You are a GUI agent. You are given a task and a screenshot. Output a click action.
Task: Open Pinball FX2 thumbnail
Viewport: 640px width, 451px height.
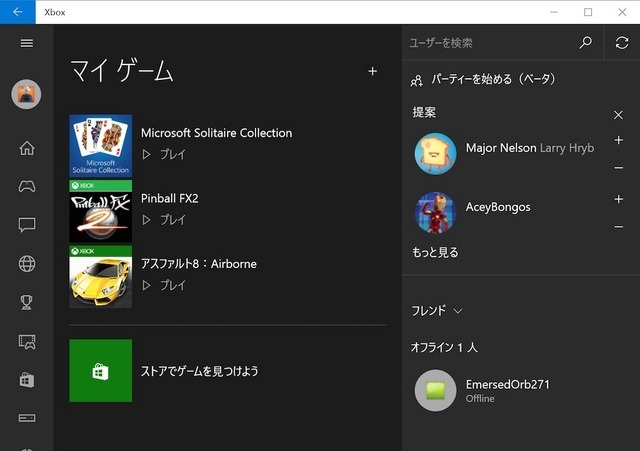click(100, 211)
